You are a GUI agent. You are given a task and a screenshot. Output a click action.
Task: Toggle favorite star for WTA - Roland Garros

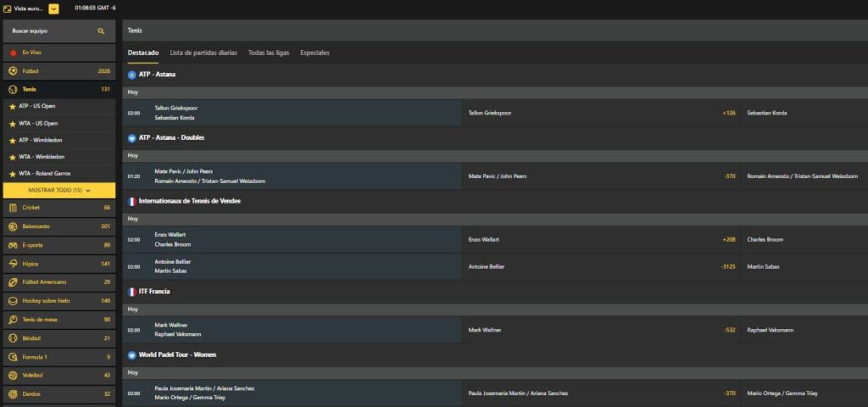[12, 174]
